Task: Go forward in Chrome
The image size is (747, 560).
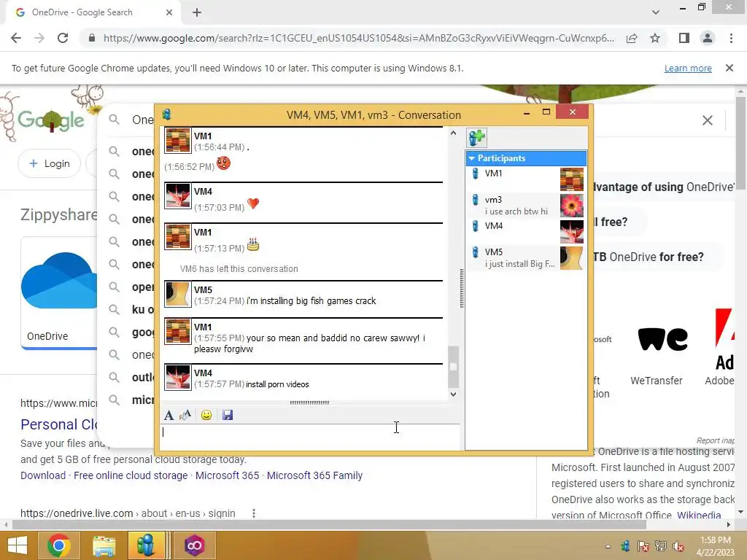Action: pyautogui.click(x=39, y=38)
